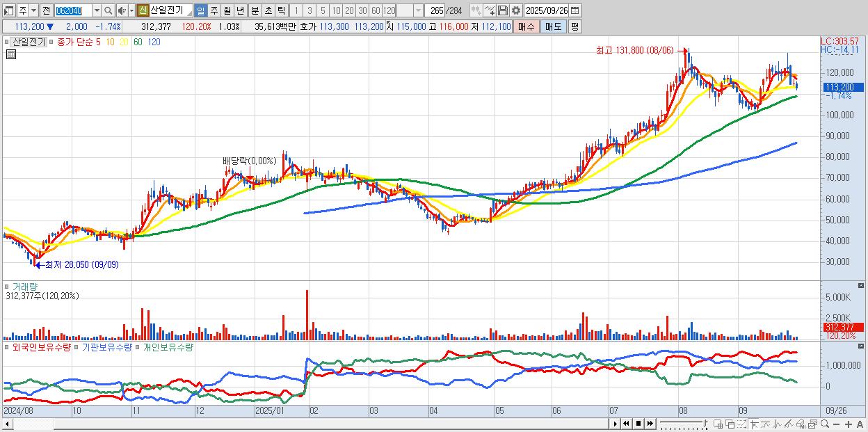Click the 거래량 volume panel label
Image resolution: width=868 pixels, height=432 pixels.
click(x=24, y=286)
